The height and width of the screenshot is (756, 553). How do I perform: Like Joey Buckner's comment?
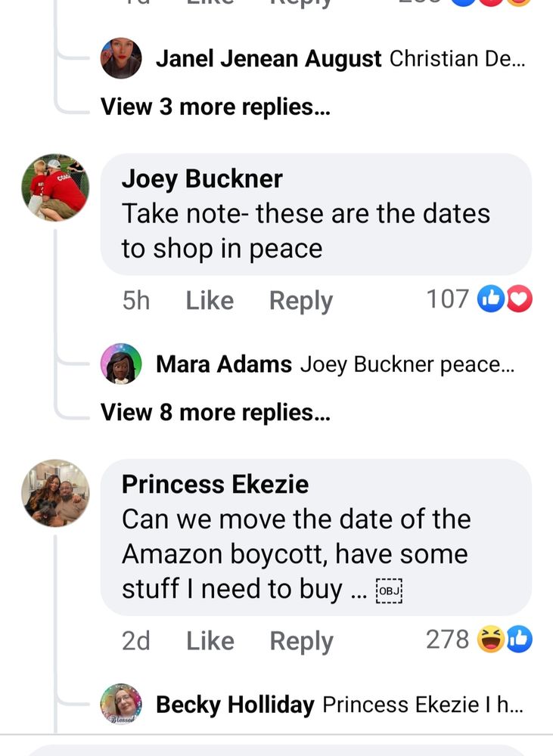coord(210,301)
